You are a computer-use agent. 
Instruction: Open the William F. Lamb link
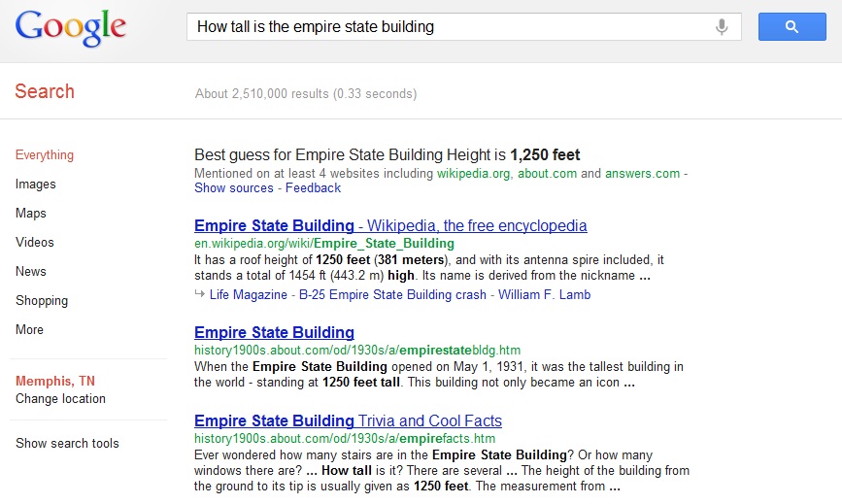[x=544, y=295]
